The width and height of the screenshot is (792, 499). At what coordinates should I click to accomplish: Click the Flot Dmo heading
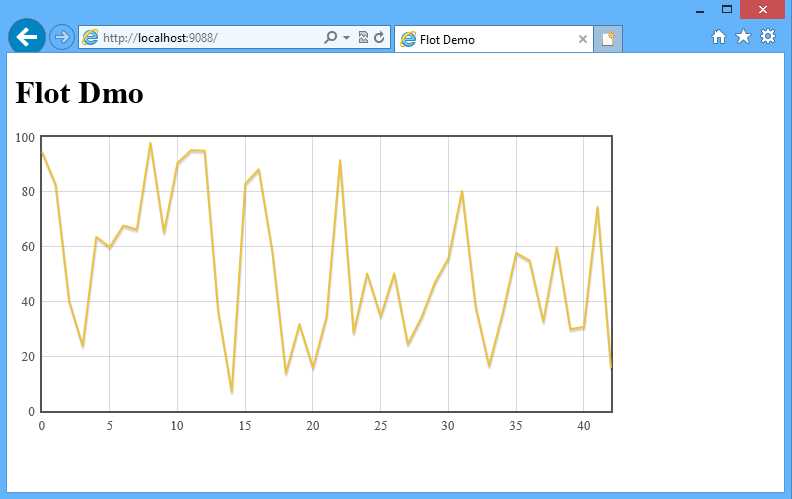coord(79,93)
